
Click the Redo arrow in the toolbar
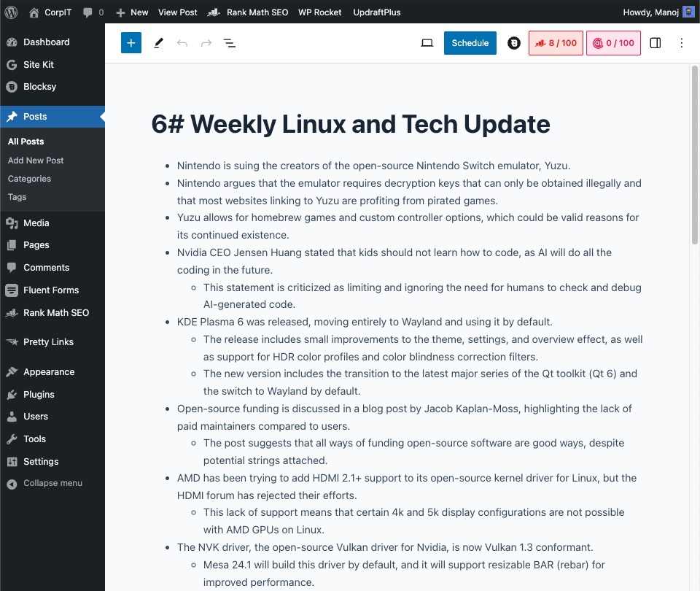tap(206, 43)
